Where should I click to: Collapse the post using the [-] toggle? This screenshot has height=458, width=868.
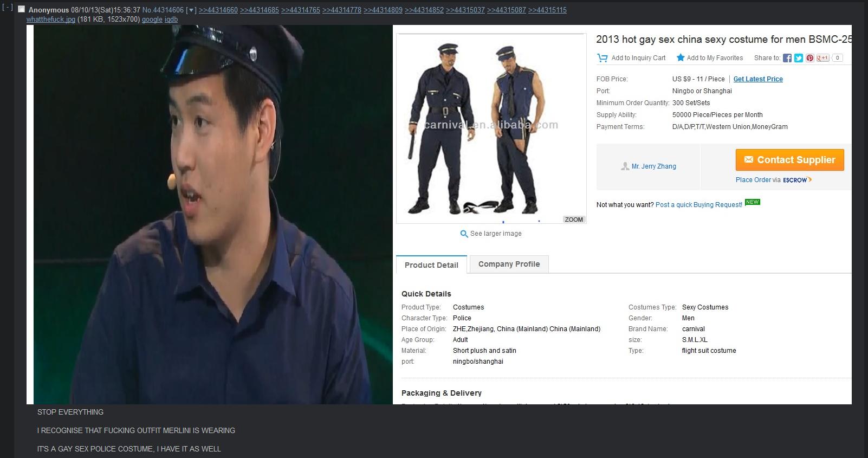(8, 8)
